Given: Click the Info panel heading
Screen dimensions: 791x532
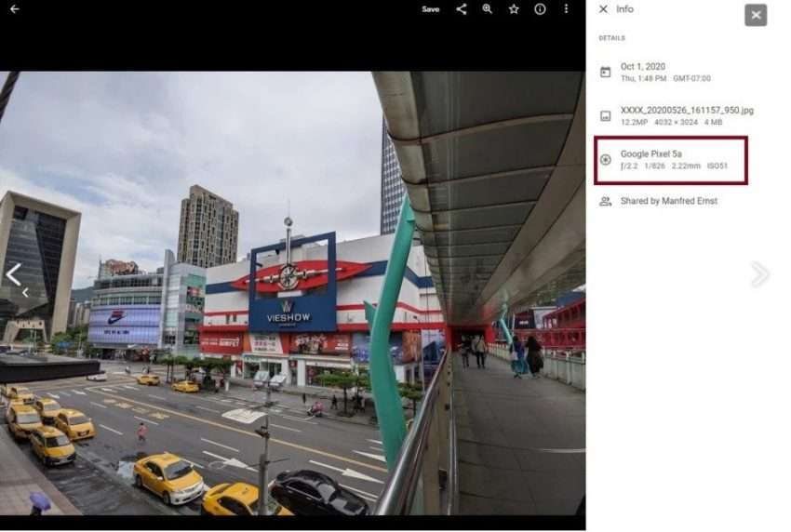Looking at the screenshot, I should click(624, 9).
